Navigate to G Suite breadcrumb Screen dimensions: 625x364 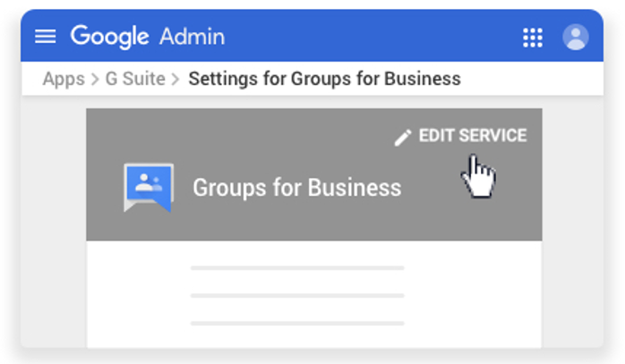[x=135, y=79]
